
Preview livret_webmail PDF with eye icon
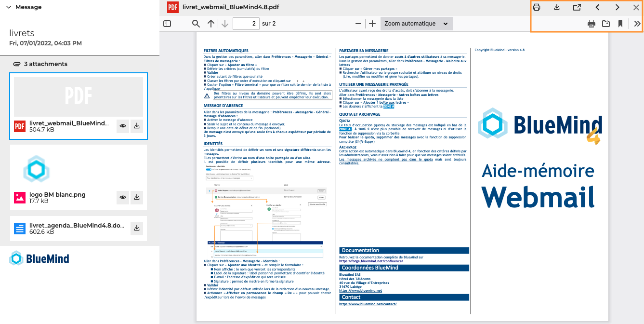click(123, 126)
